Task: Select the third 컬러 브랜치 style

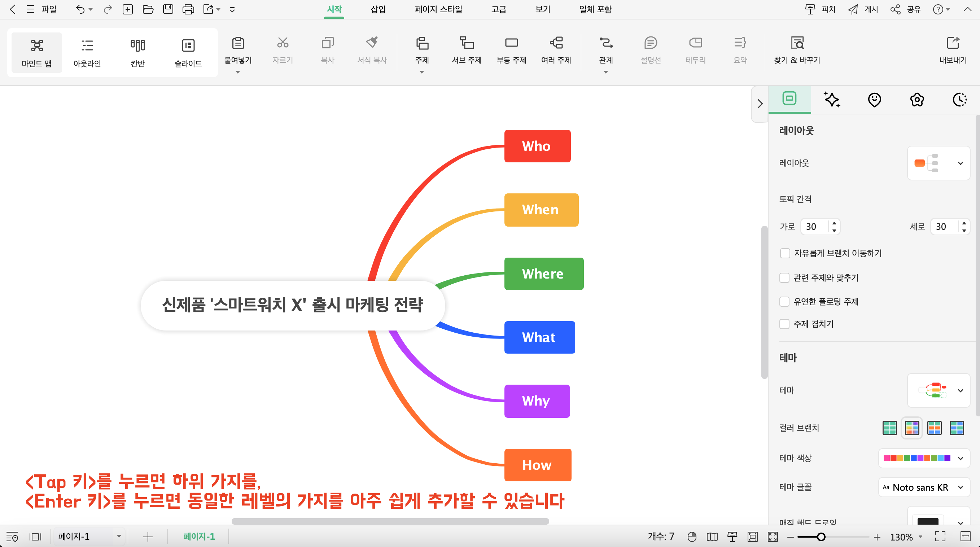Action: [x=934, y=428]
